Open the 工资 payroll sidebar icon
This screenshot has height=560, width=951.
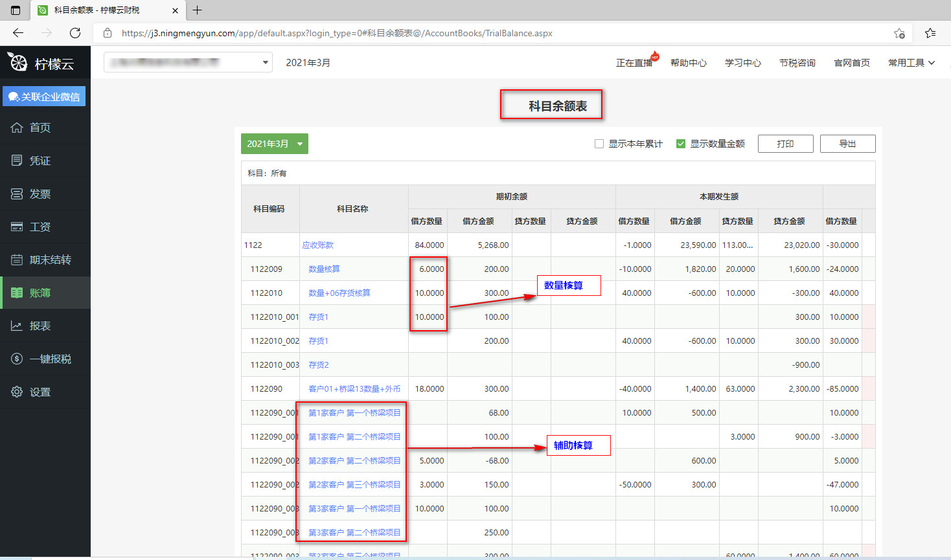tap(17, 227)
